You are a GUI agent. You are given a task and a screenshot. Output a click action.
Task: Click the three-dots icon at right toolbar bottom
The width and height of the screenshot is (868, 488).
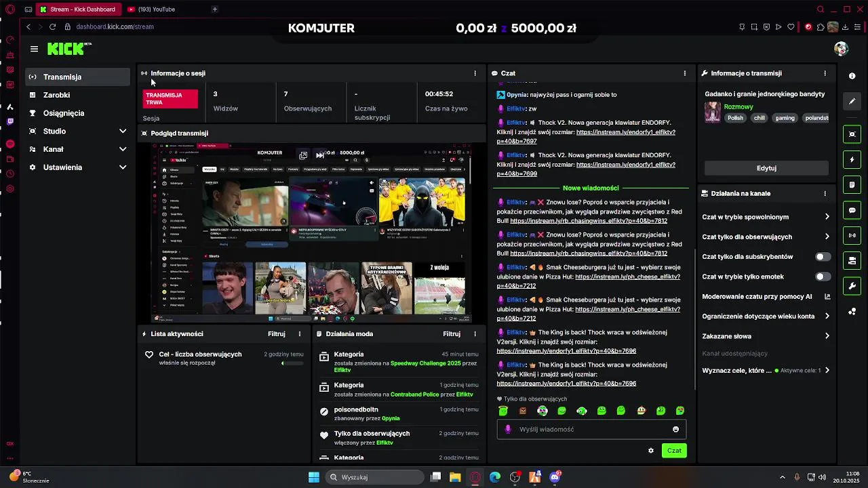click(x=852, y=312)
